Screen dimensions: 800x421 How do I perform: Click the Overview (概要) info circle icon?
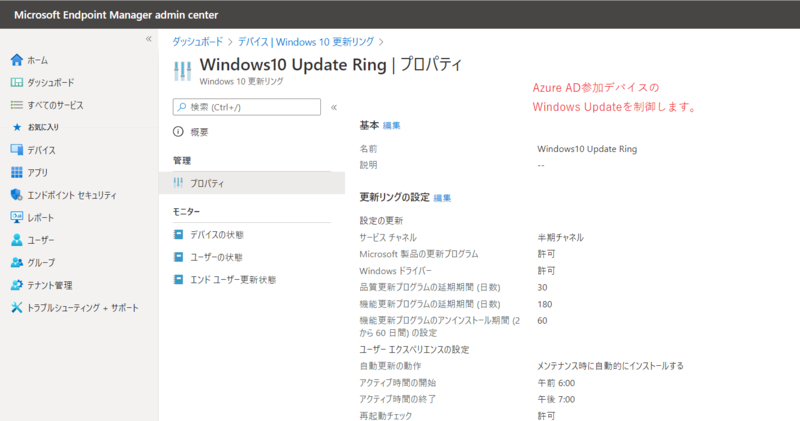pyautogui.click(x=178, y=132)
